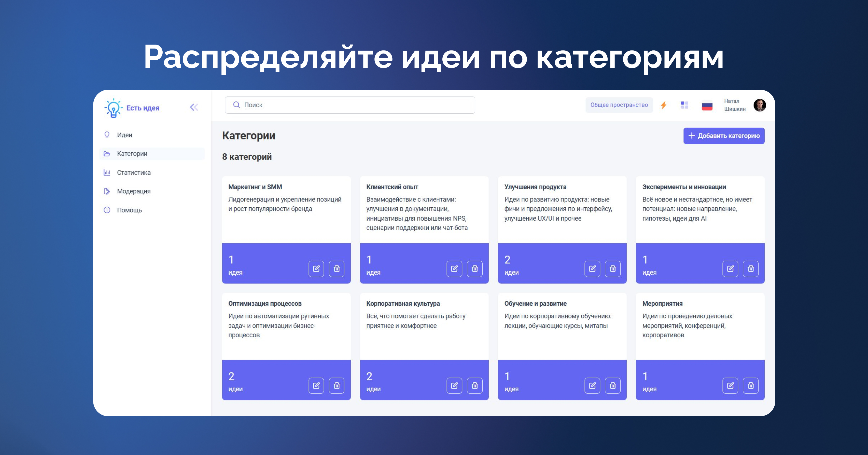Click the lightning bolt icon
868x455 pixels.
(664, 105)
